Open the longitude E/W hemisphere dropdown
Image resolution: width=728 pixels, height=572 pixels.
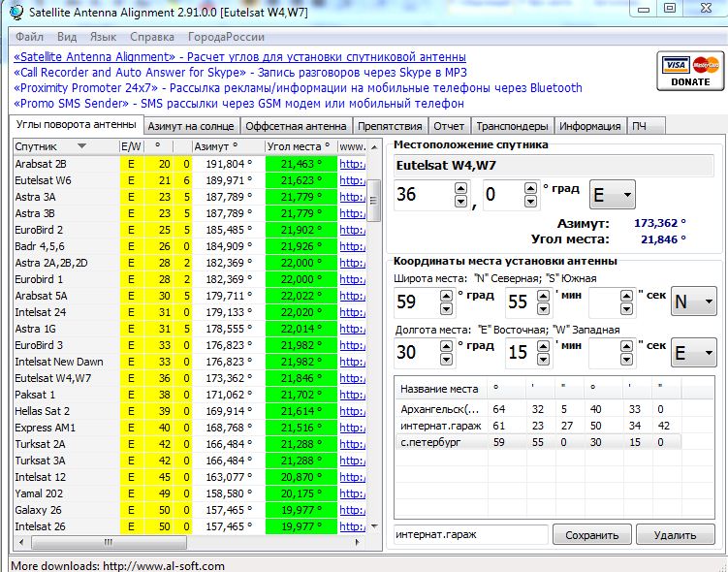694,352
